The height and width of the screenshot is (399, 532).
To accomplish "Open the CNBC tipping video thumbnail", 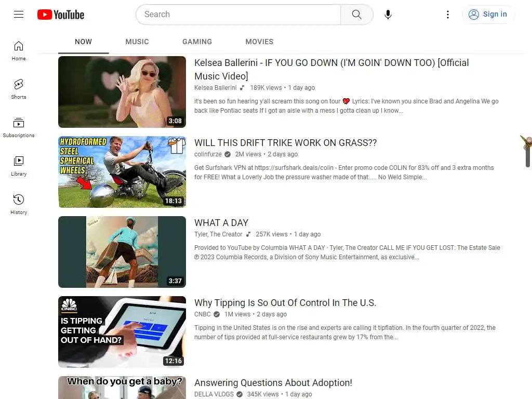I will [x=122, y=332].
